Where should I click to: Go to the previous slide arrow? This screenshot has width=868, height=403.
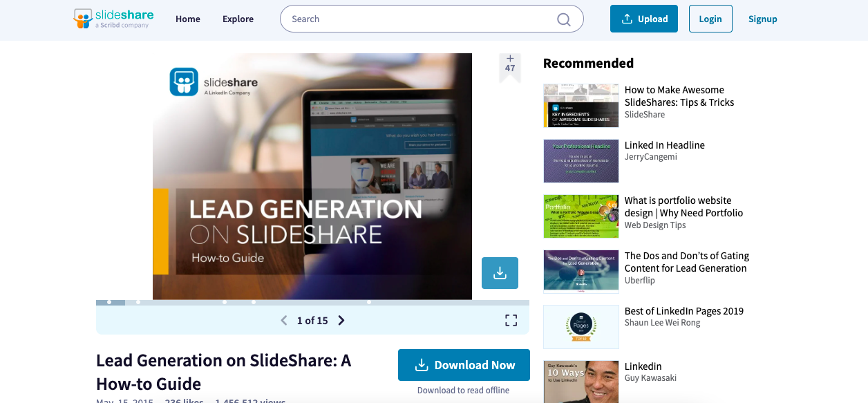[x=283, y=321]
